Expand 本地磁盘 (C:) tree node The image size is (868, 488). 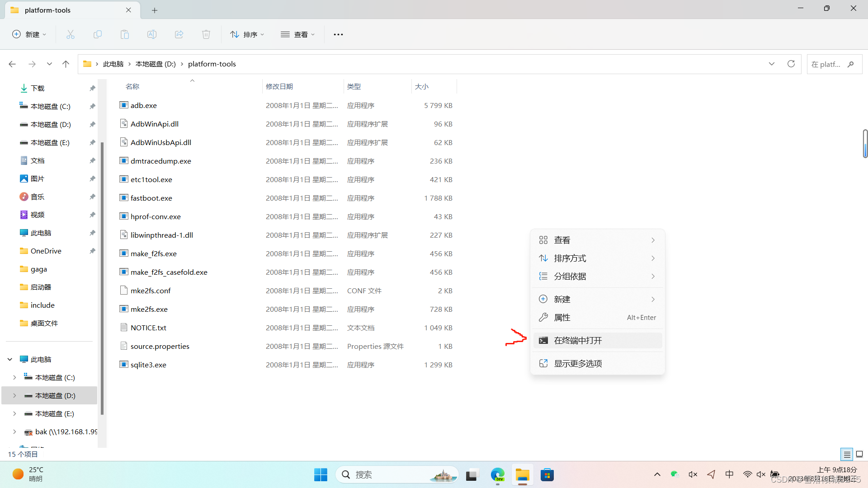coord(14,377)
